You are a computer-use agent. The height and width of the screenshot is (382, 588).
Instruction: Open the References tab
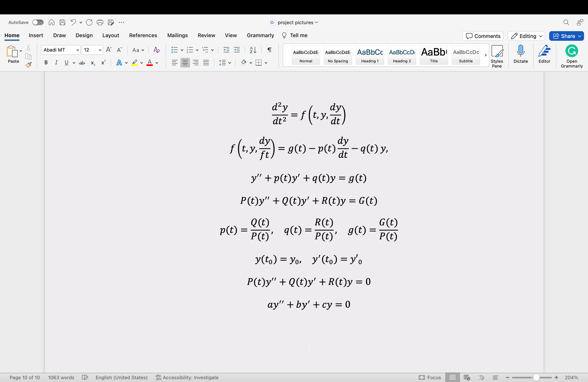(x=143, y=35)
